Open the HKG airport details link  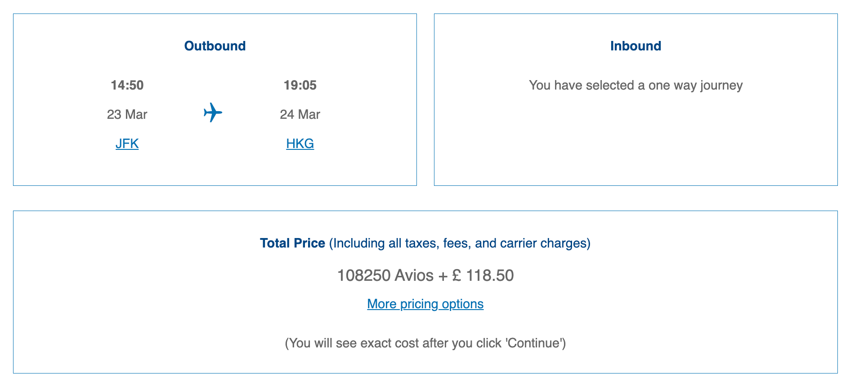click(300, 144)
